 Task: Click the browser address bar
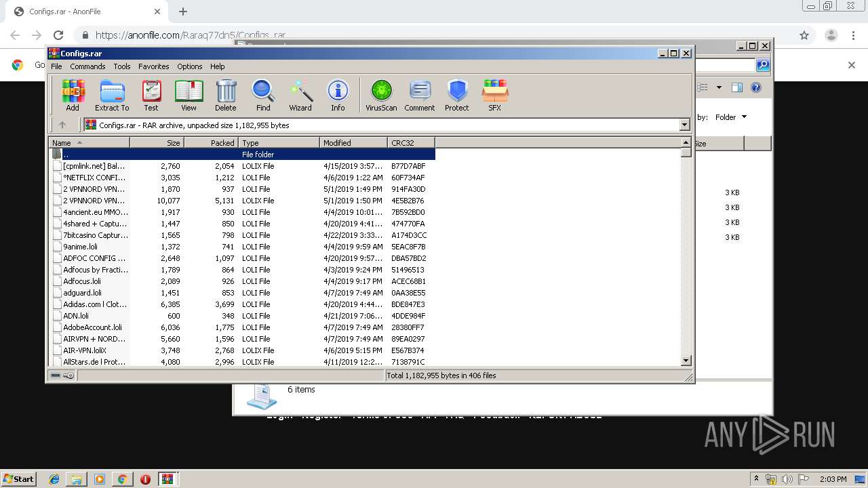point(434,35)
